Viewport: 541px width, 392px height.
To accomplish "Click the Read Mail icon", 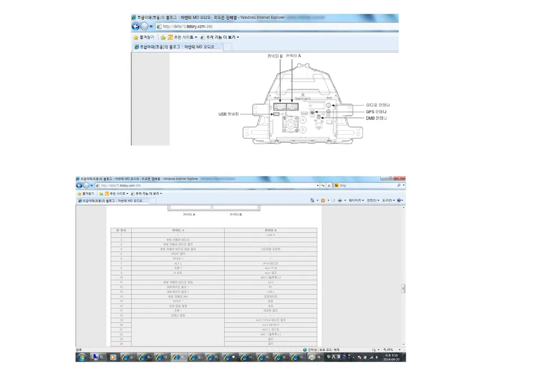I will tap(333, 201).
